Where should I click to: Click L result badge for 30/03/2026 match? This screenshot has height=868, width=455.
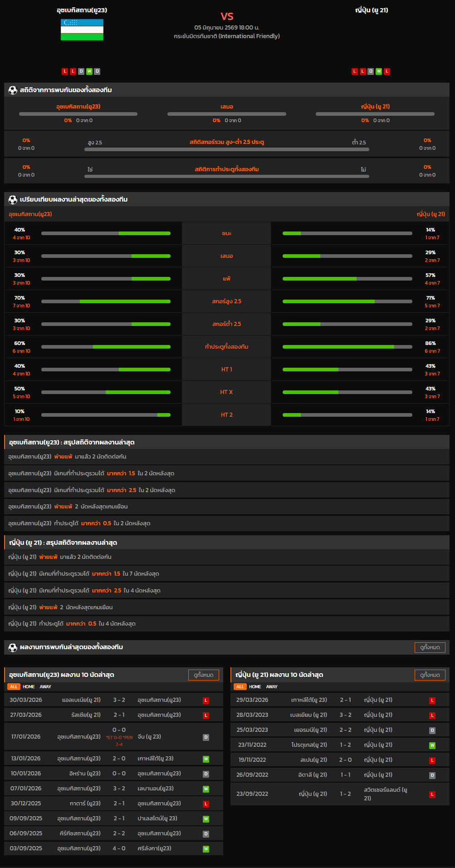206,700
